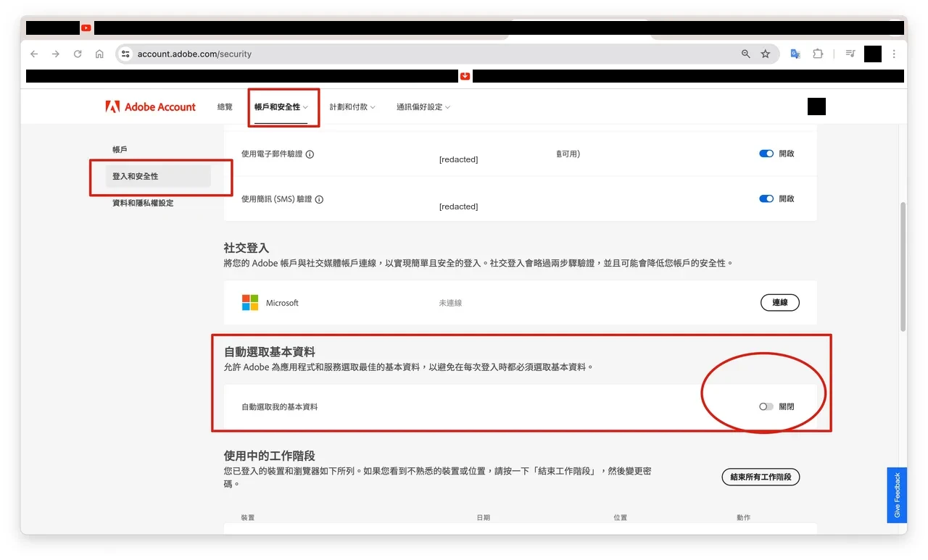This screenshot has height=560, width=928.
Task: Open the media control icon in toolbar
Action: (x=851, y=54)
